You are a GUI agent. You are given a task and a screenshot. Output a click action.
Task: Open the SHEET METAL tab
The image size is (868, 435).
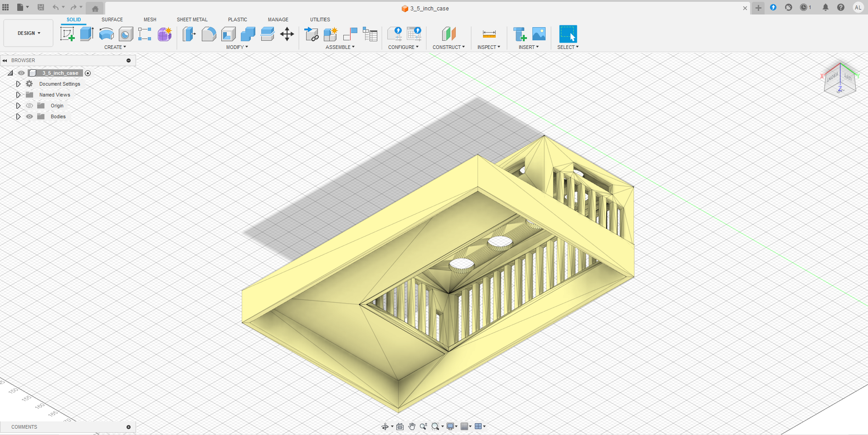click(x=192, y=19)
